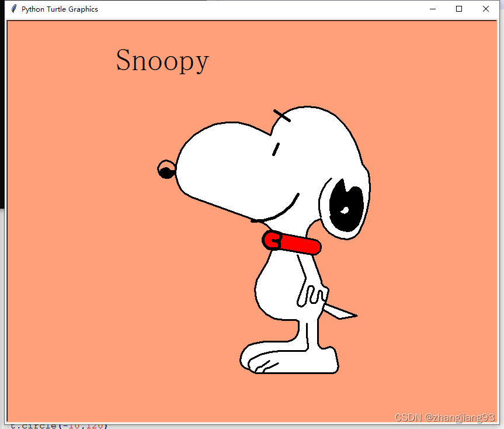Screen dimensions: 504x429
Task: Click Snoopy's red collar
Action: pyautogui.click(x=291, y=243)
